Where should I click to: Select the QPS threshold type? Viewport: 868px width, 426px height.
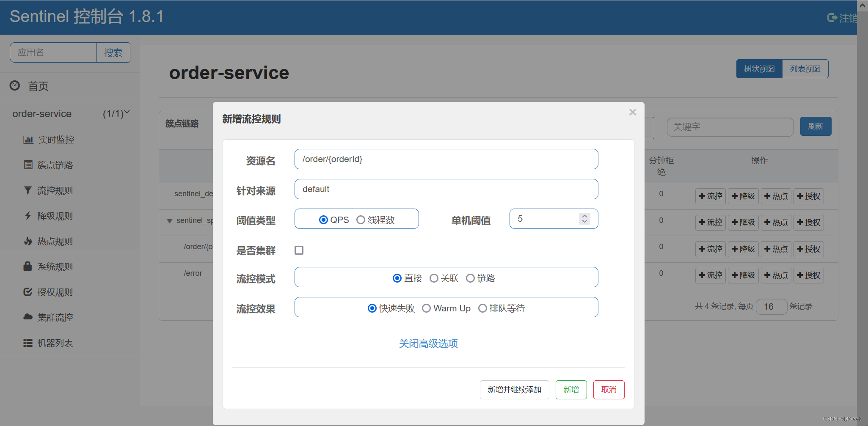tap(323, 220)
